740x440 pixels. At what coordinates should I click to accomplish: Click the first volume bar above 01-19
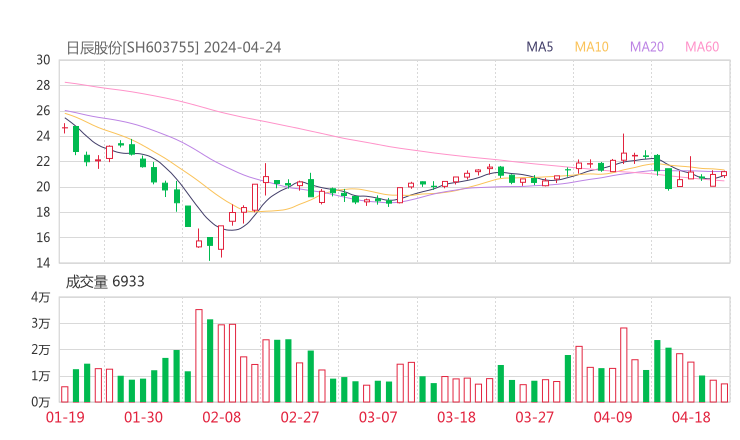(65, 394)
